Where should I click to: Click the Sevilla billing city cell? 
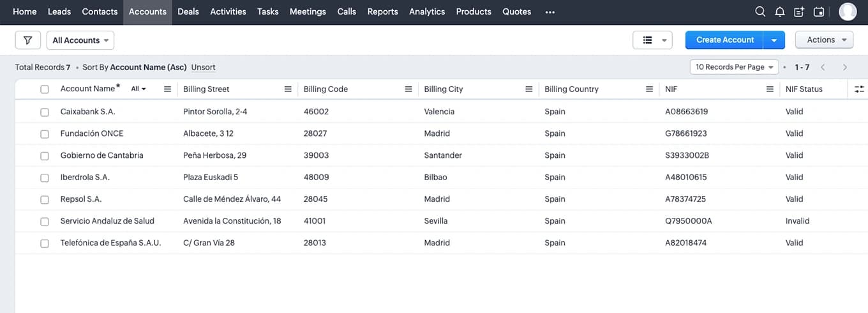tap(436, 222)
